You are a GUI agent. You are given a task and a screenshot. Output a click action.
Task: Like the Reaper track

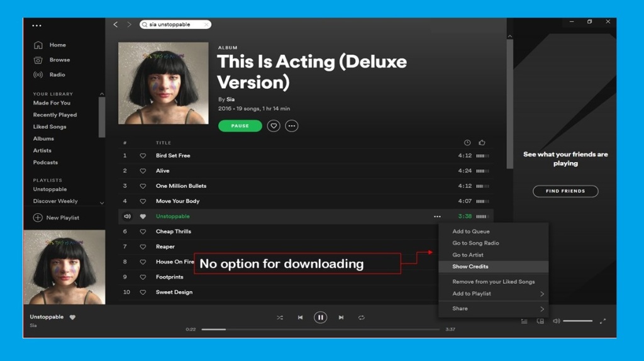click(143, 247)
